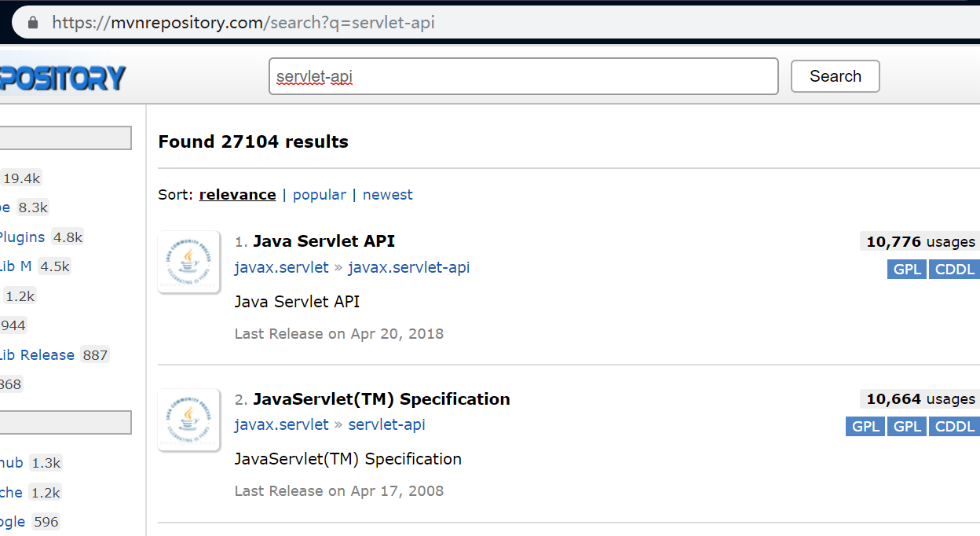
Task: Click JavaServlet(TM) Specification logo thumbnail
Action: [188, 420]
